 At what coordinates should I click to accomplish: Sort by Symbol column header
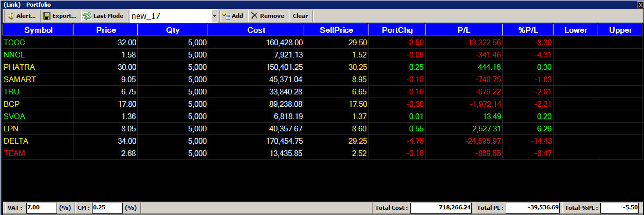pyautogui.click(x=38, y=30)
